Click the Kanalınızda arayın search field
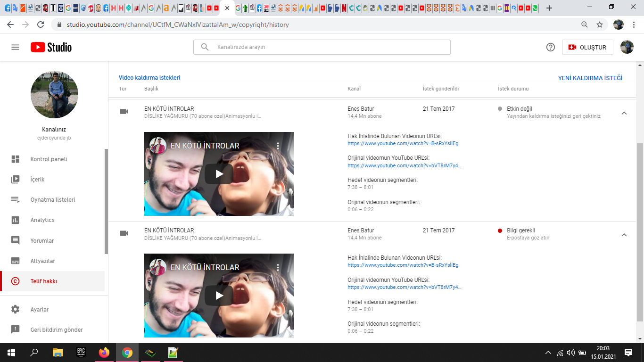 (x=322, y=47)
